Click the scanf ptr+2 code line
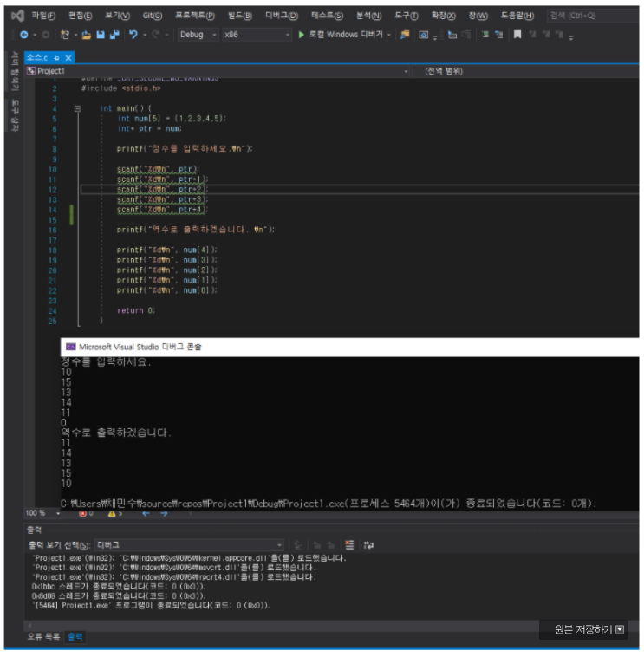644x657 pixels. 162,190
